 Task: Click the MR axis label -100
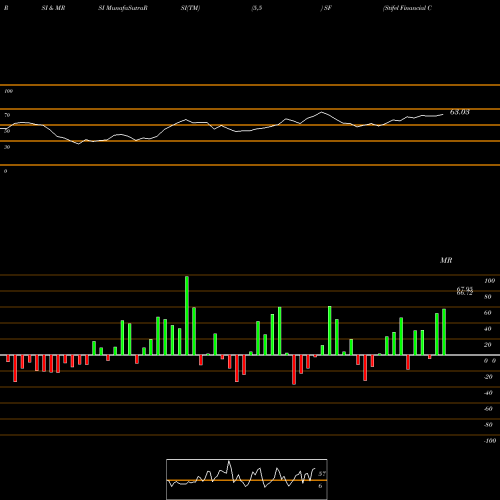pyautogui.click(x=490, y=441)
